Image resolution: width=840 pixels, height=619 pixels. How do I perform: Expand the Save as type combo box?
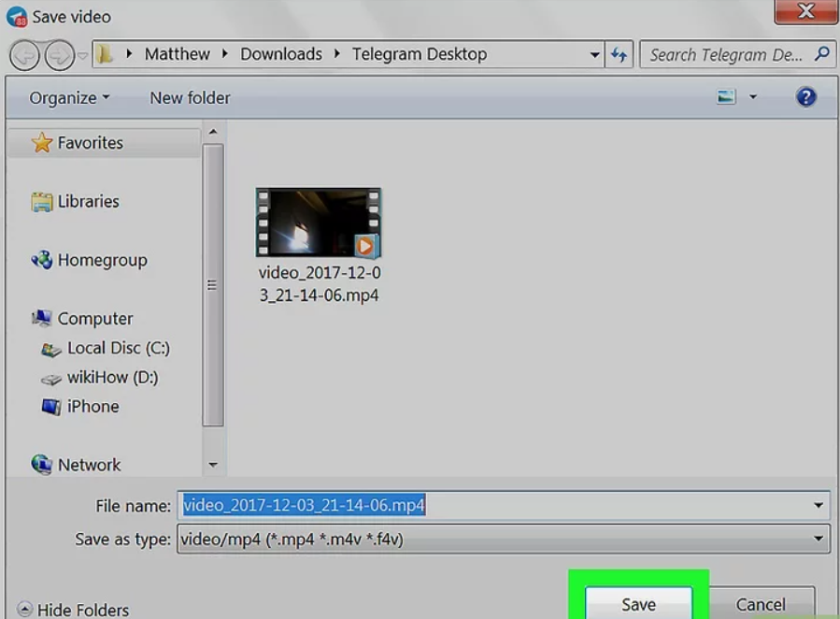819,539
